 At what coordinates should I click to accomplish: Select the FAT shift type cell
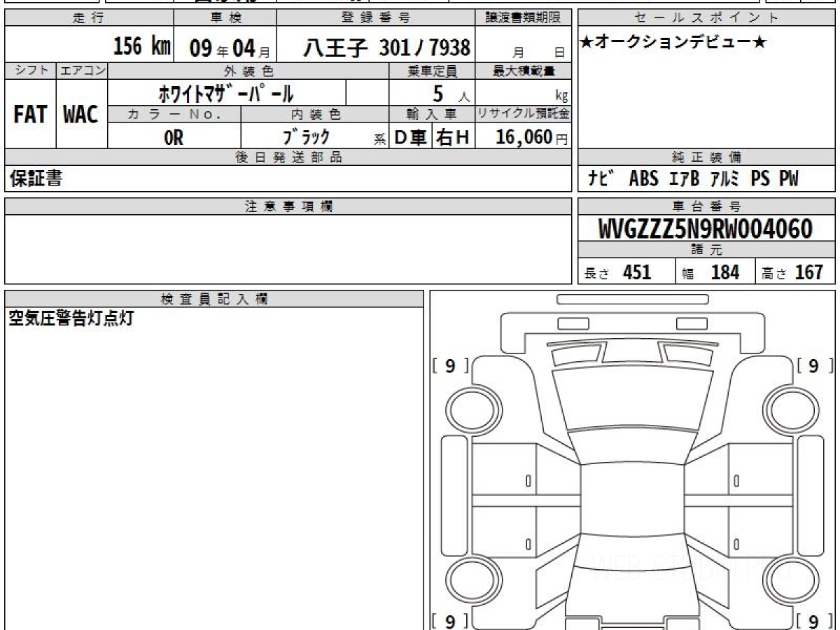[x=30, y=115]
